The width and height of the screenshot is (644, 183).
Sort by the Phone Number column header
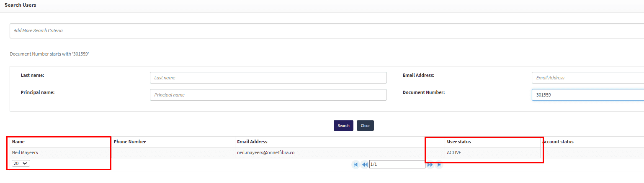pyautogui.click(x=130, y=142)
